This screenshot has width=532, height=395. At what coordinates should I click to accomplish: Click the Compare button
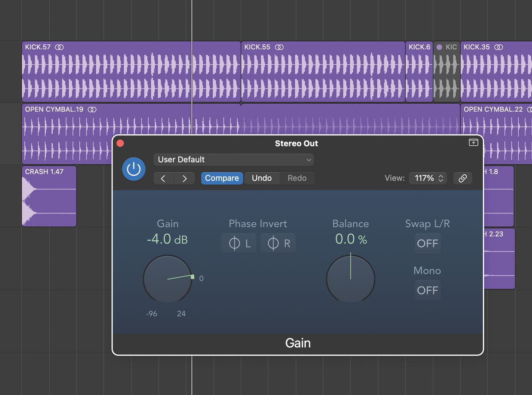(222, 178)
